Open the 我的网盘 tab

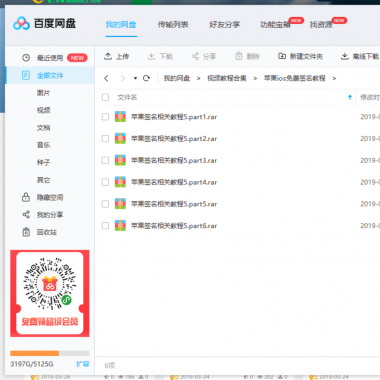[x=121, y=24]
